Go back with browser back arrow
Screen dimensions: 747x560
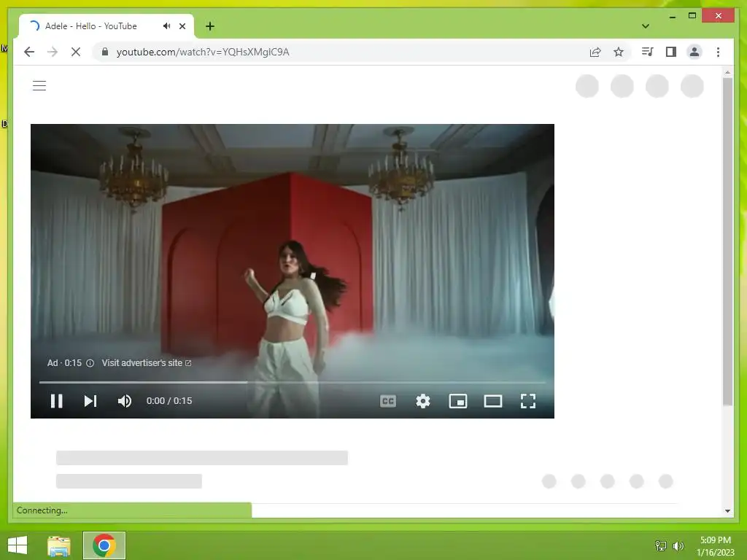[29, 52]
